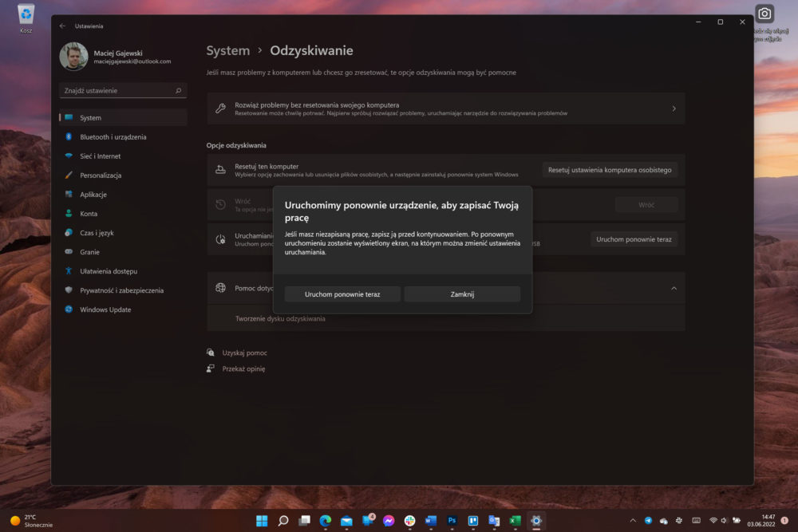Click Uruchom ponownie teraz in the recovery row

point(634,239)
